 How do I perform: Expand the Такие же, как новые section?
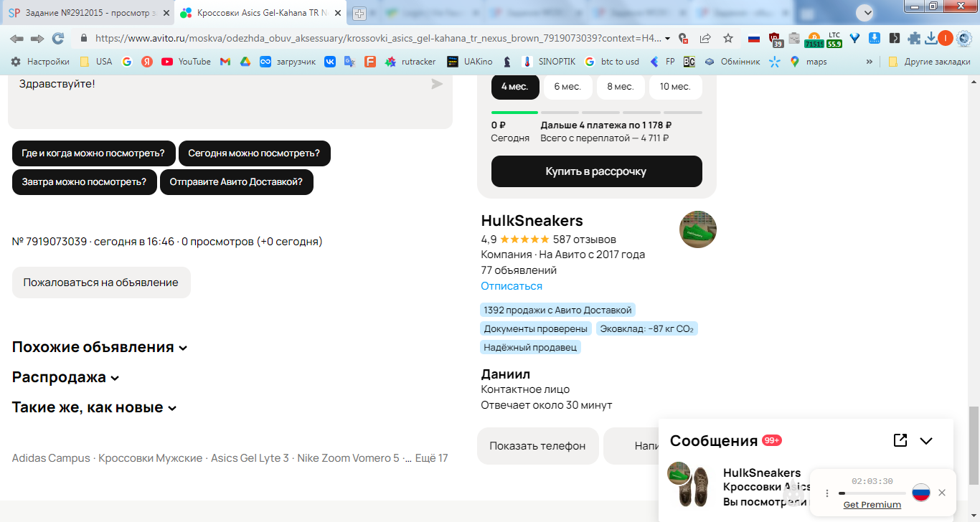(95, 407)
